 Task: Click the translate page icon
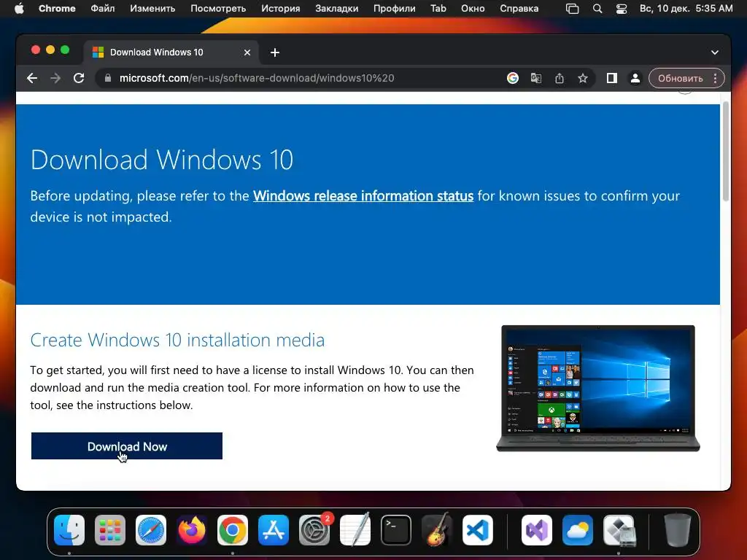[536, 78]
